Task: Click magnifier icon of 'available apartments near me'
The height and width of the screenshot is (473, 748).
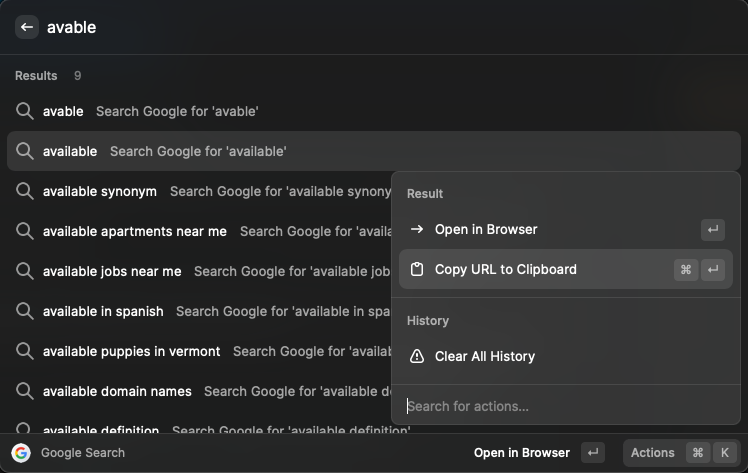Action: pyautogui.click(x=24, y=231)
